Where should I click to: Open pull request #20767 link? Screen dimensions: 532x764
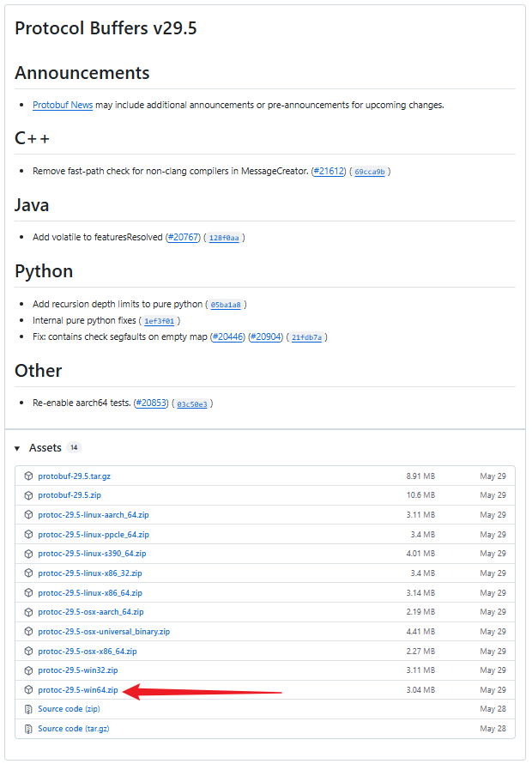183,237
